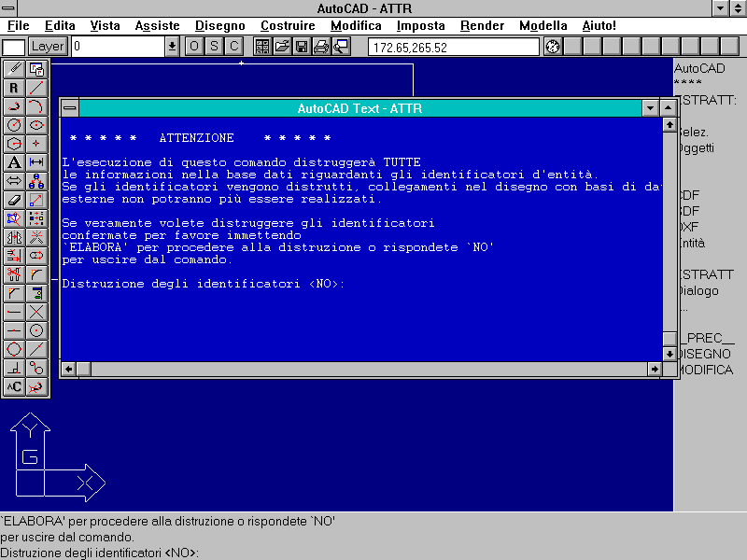Click the coordinate display field

(x=454, y=48)
